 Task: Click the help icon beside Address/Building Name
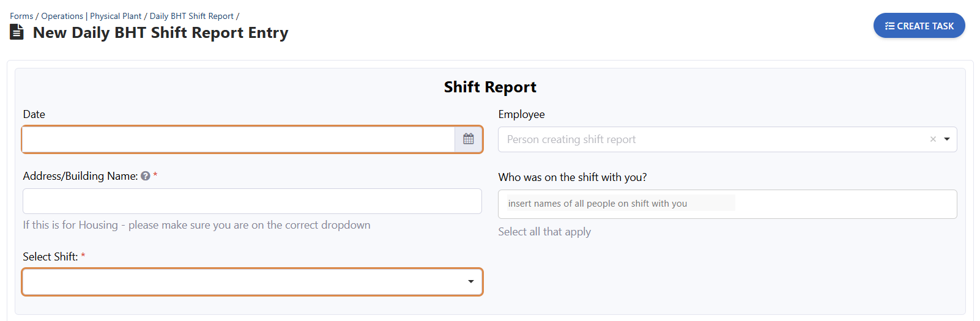(146, 176)
